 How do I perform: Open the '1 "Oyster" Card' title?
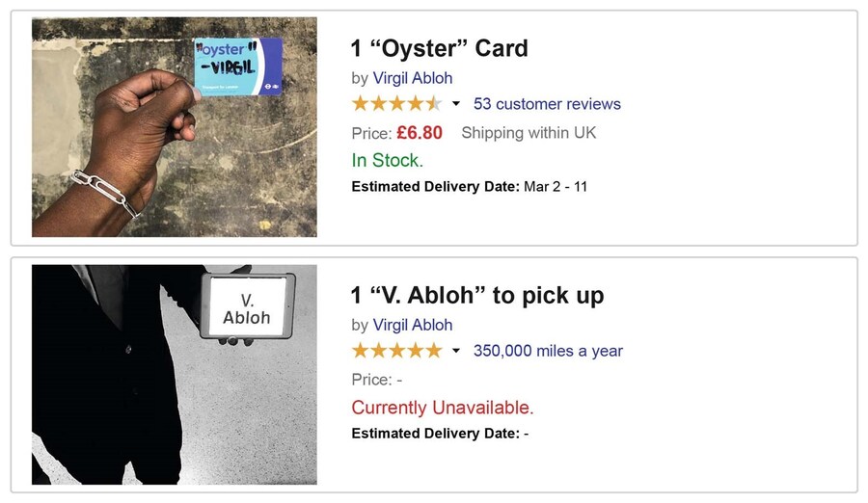click(439, 48)
